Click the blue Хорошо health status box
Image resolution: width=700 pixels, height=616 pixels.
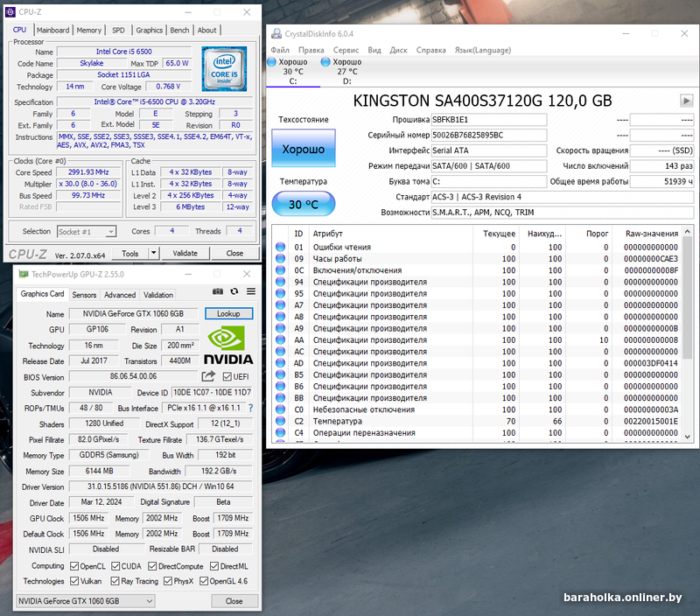(x=303, y=150)
